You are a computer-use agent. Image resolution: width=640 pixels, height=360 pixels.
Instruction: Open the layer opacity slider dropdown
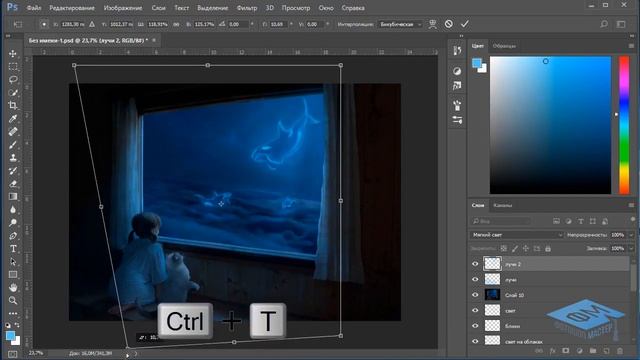631,235
